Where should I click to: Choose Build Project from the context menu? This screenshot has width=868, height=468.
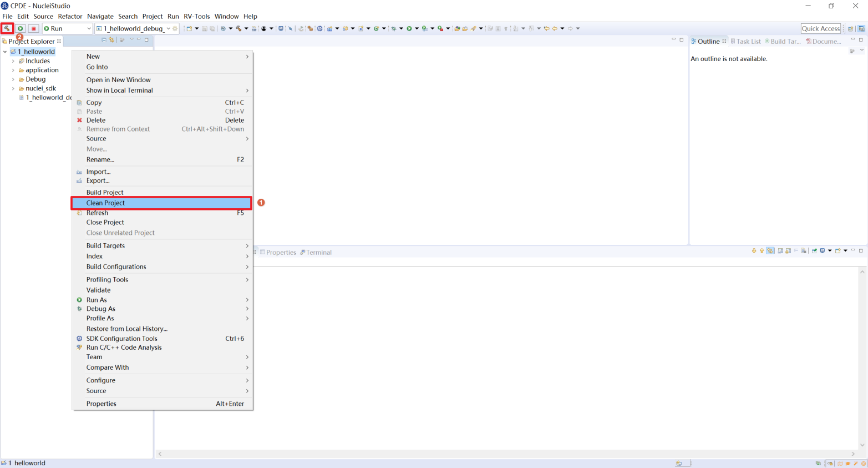(162, 192)
